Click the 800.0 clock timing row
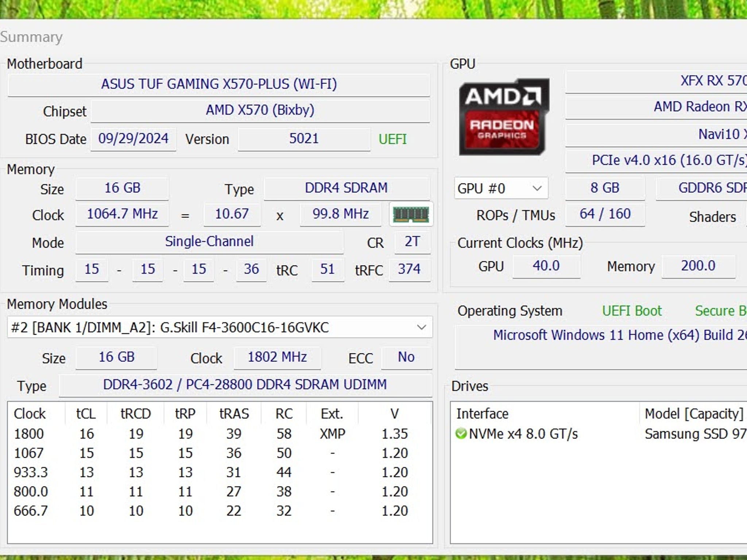Image resolution: width=747 pixels, height=560 pixels. (x=220, y=492)
